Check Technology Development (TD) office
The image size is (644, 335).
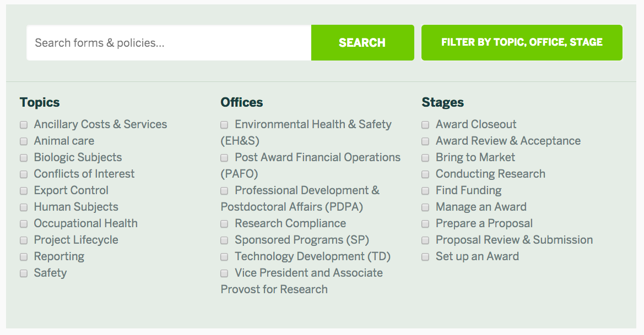(x=224, y=257)
